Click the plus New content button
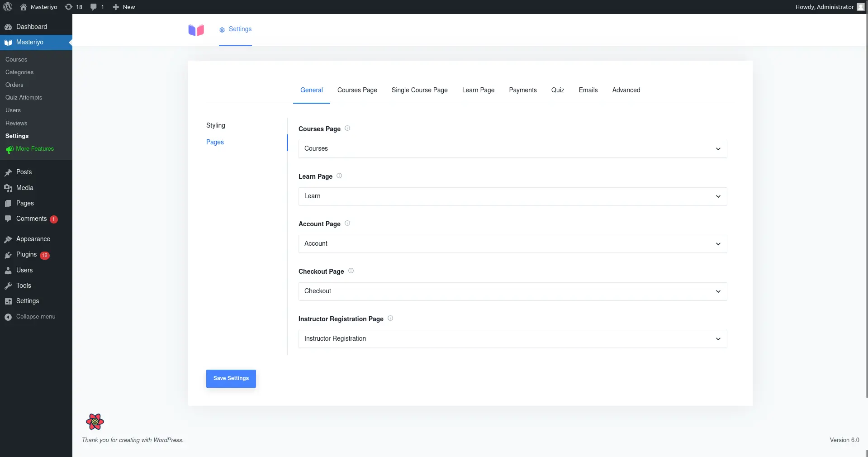The image size is (868, 457). click(123, 7)
